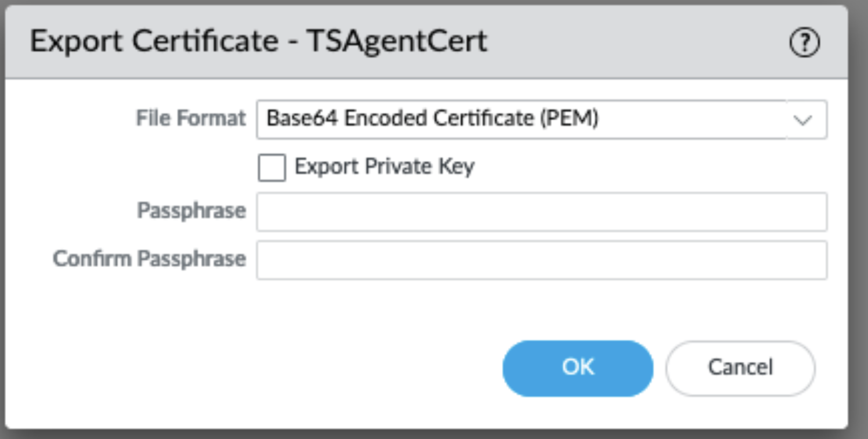The image size is (868, 439).
Task: Click inside the Passphrase input field
Action: (541, 212)
